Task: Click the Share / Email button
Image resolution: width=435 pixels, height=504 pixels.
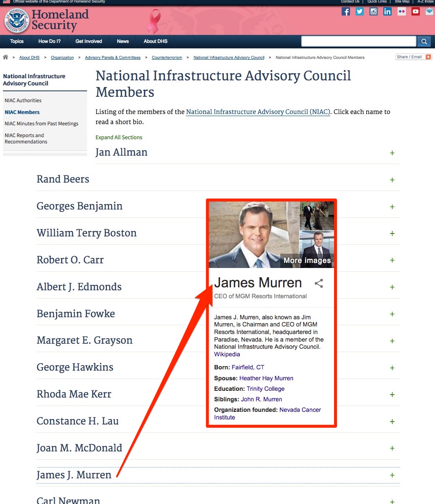Action: coord(414,57)
